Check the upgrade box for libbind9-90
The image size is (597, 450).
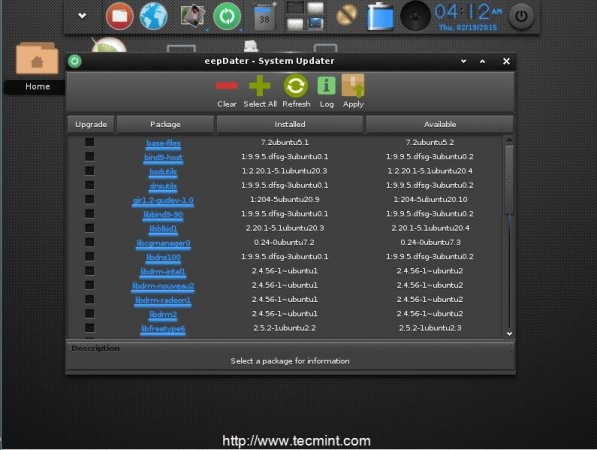pyautogui.click(x=89, y=214)
